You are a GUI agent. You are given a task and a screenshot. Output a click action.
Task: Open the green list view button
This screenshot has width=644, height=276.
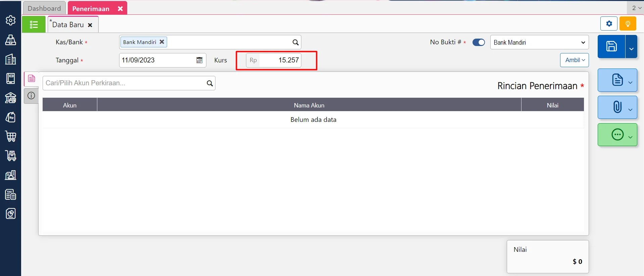pos(34,25)
